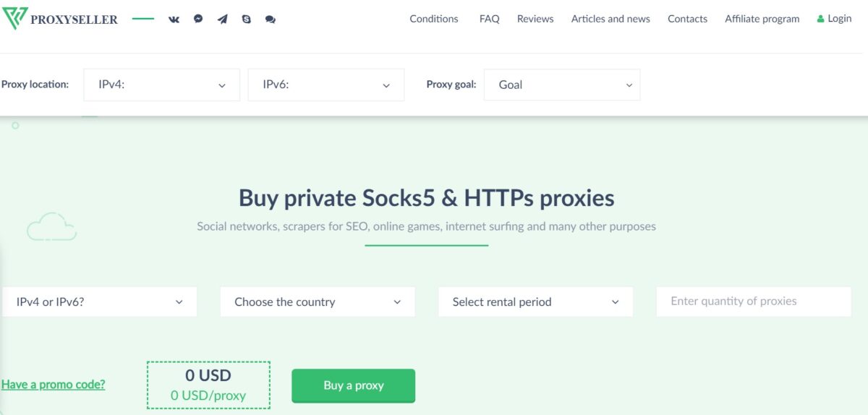Click the Telegram paper plane icon
Image resolution: width=868 pixels, height=415 pixels.
pos(222,20)
